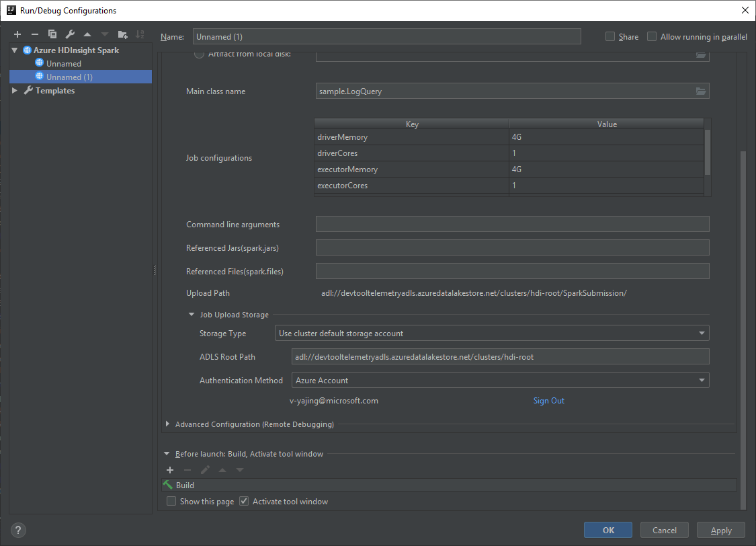The height and width of the screenshot is (546, 756).
Task: Create a new configurations folder
Action: coord(122,34)
